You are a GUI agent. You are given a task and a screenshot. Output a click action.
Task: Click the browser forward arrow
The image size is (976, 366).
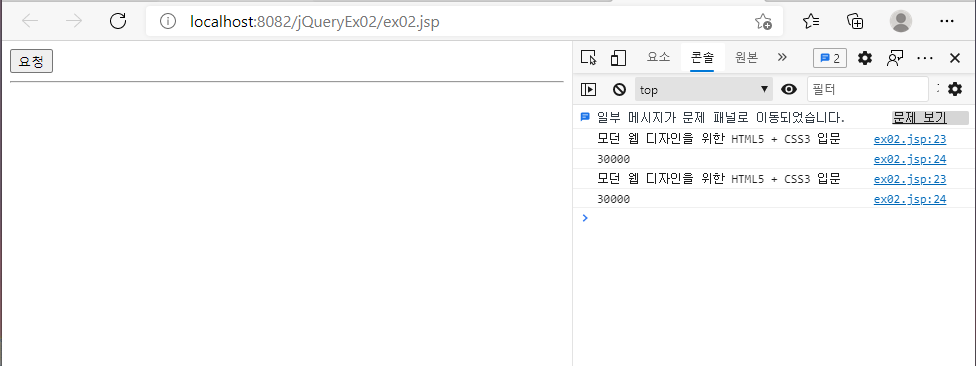[x=74, y=21]
